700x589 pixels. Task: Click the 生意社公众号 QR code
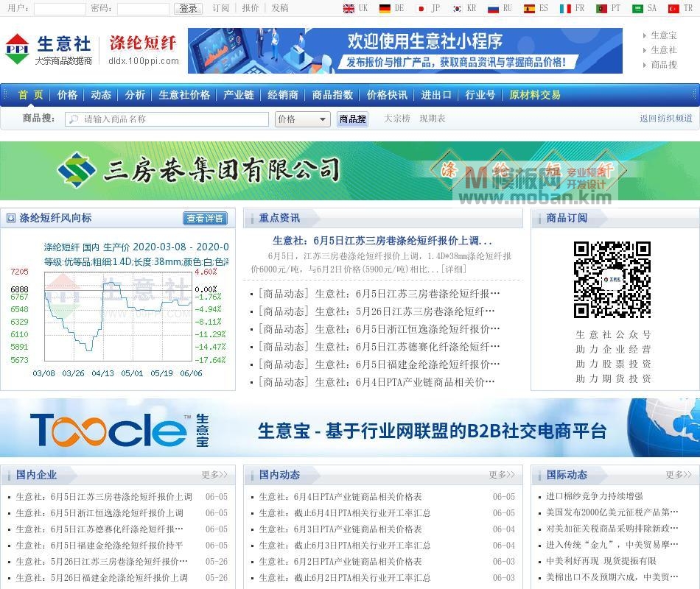coord(612,280)
